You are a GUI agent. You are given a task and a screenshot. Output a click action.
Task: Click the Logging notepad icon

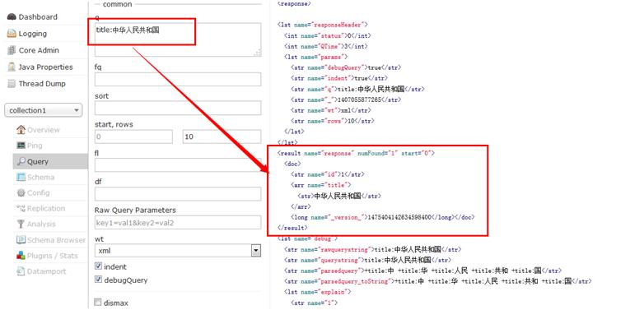tap(12, 34)
